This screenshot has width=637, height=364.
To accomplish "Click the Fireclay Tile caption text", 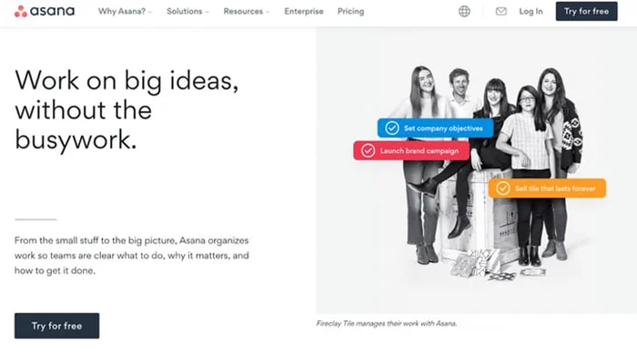I will [387, 323].
